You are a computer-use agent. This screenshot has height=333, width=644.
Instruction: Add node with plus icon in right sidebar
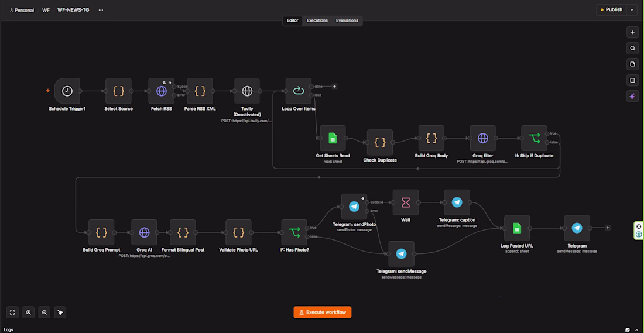[632, 32]
